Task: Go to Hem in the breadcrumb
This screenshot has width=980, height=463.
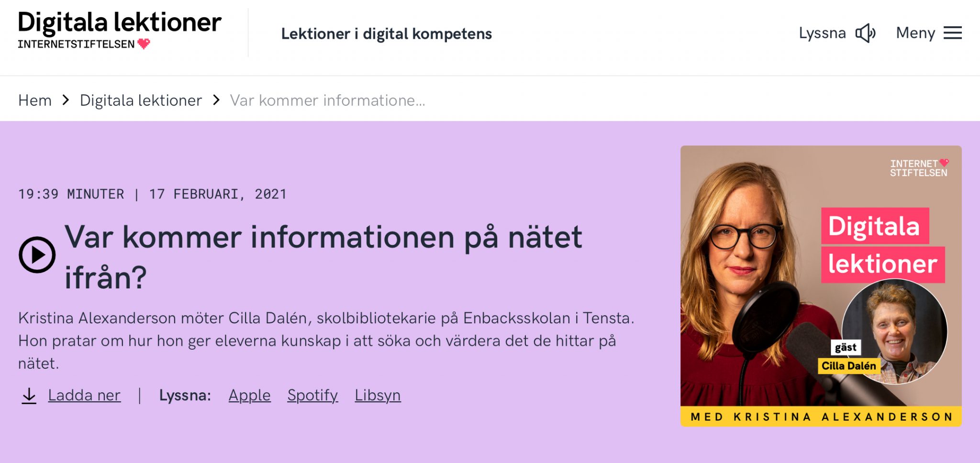Action: 35,100
